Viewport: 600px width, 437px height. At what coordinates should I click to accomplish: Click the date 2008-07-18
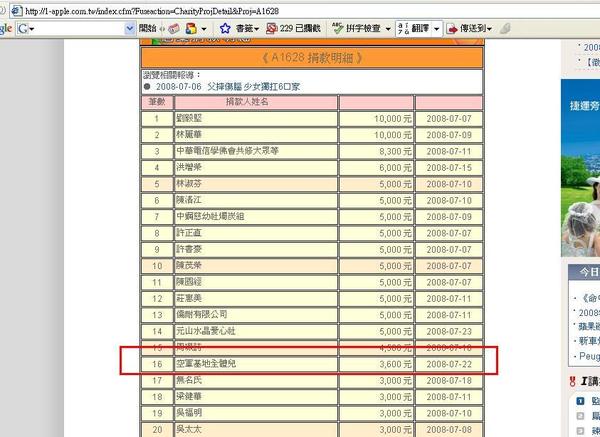[x=449, y=381]
